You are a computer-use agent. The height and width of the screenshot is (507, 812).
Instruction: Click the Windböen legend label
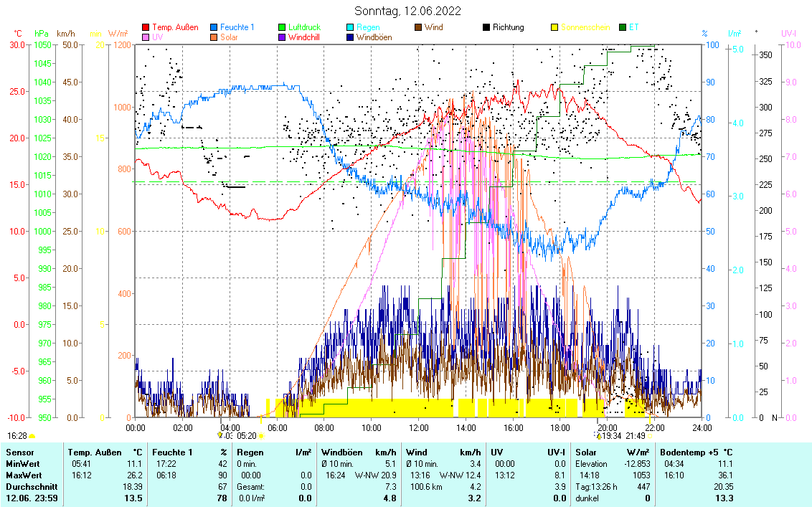pos(374,37)
